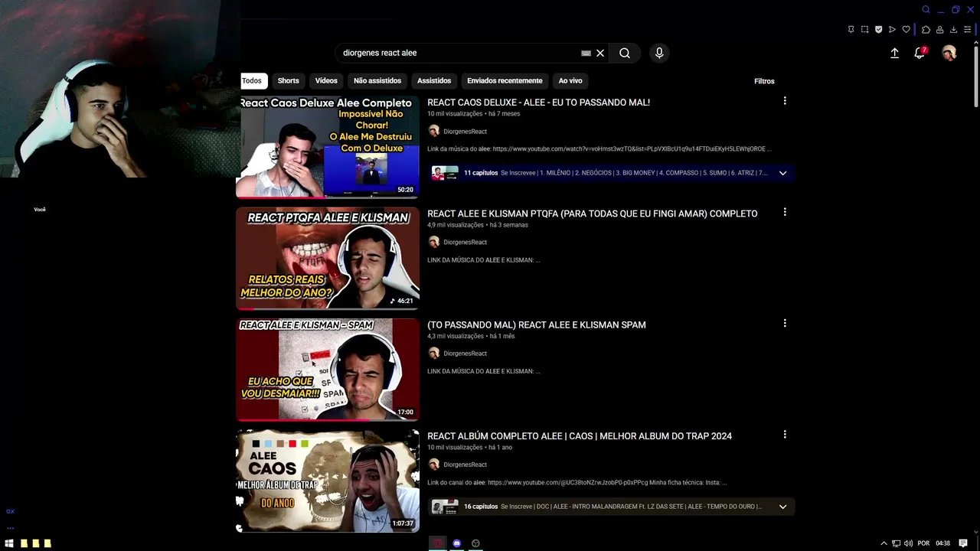Select the Shorts filter chip

(x=289, y=80)
